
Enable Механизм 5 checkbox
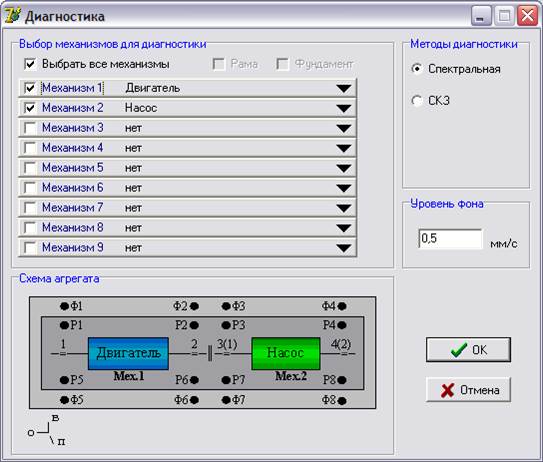(30, 168)
